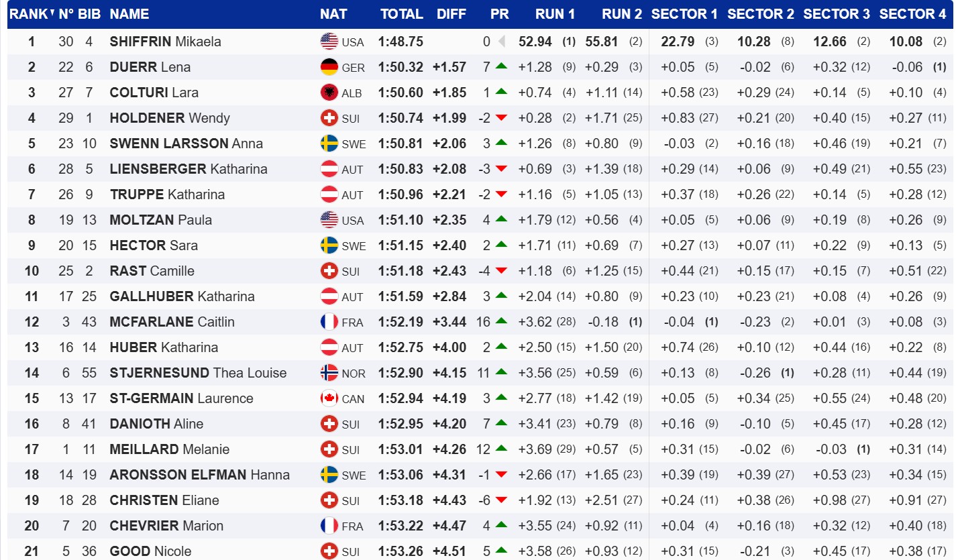
Task: Click the RUN 2 column header
Action: (622, 14)
